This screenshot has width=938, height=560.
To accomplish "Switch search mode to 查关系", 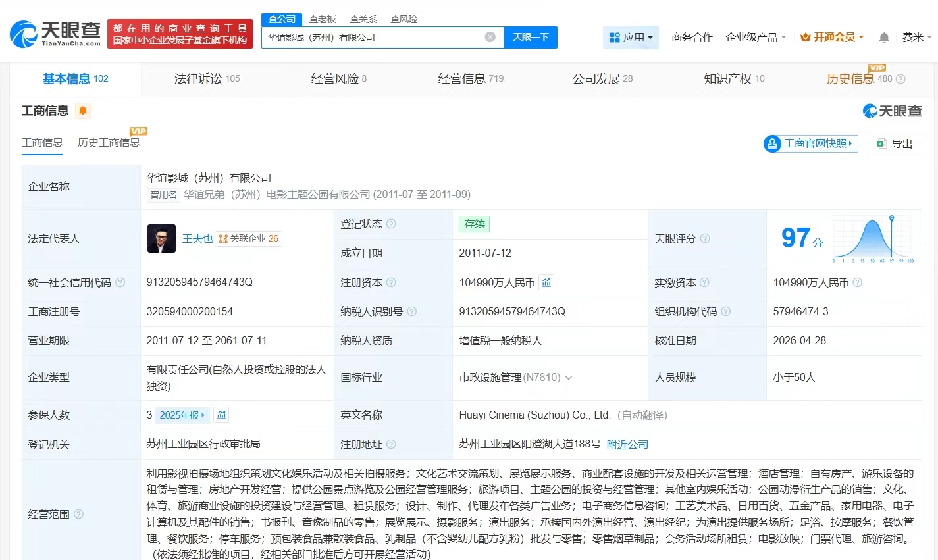I will pyautogui.click(x=363, y=19).
